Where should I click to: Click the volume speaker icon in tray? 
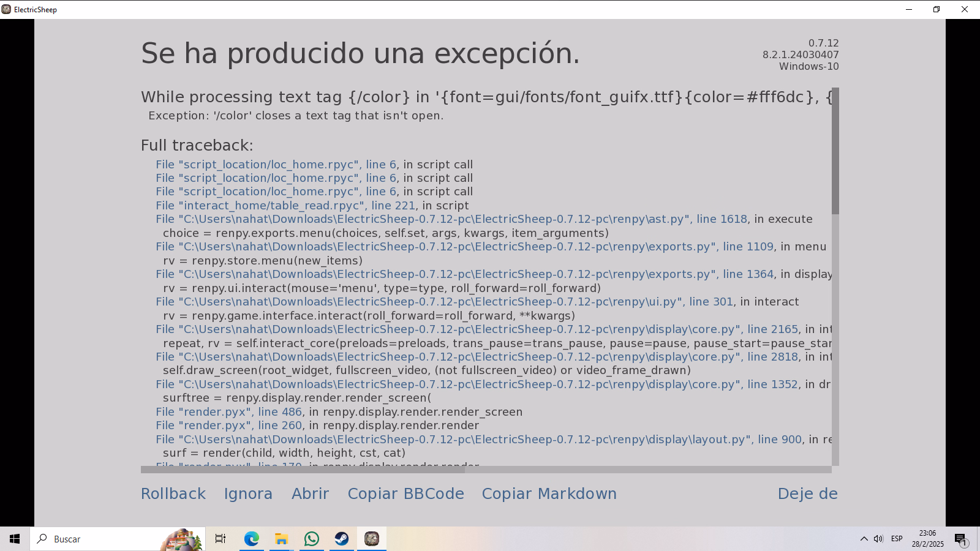[x=878, y=539]
